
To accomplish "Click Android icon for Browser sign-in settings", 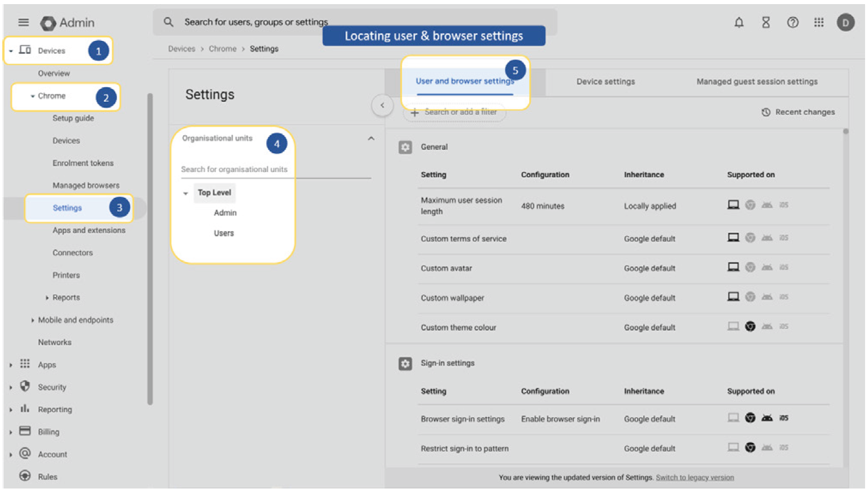I will (x=767, y=418).
